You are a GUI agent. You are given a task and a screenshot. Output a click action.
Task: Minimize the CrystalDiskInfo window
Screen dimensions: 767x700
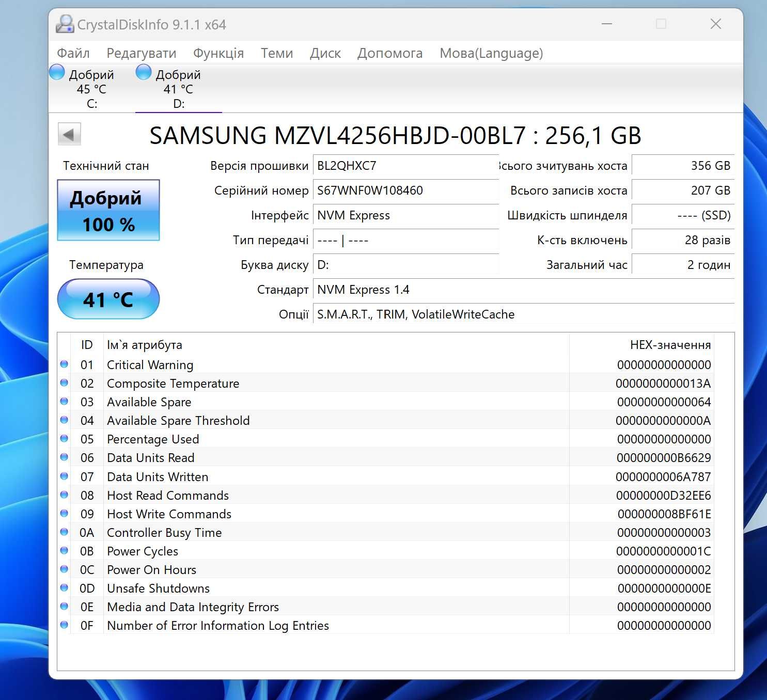click(607, 24)
